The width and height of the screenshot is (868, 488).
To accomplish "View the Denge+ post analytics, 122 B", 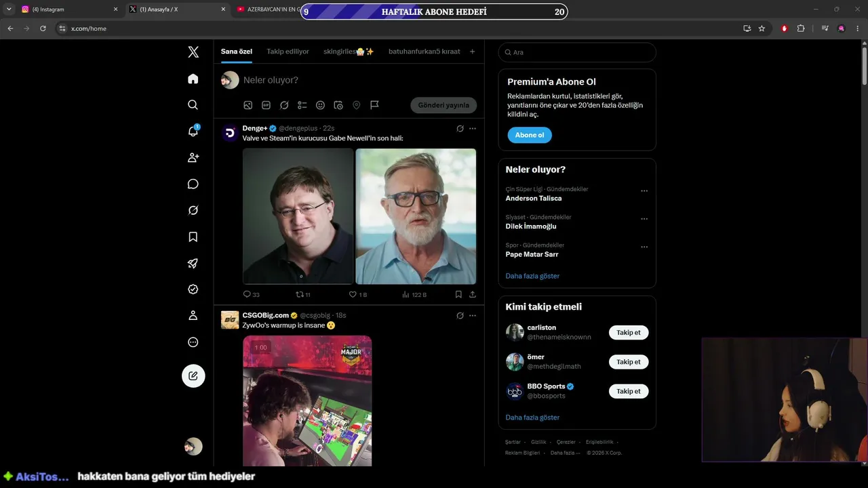I will [414, 294].
